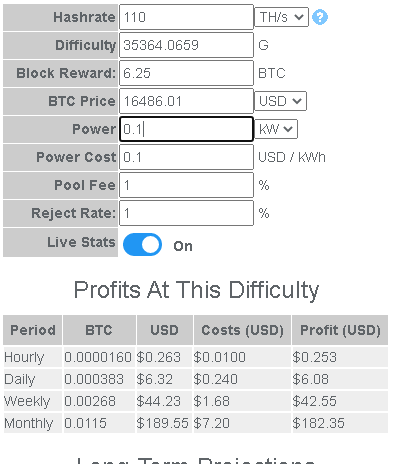The width and height of the screenshot is (394, 464).
Task: Click the blue help question mark icon
Action: (x=320, y=17)
